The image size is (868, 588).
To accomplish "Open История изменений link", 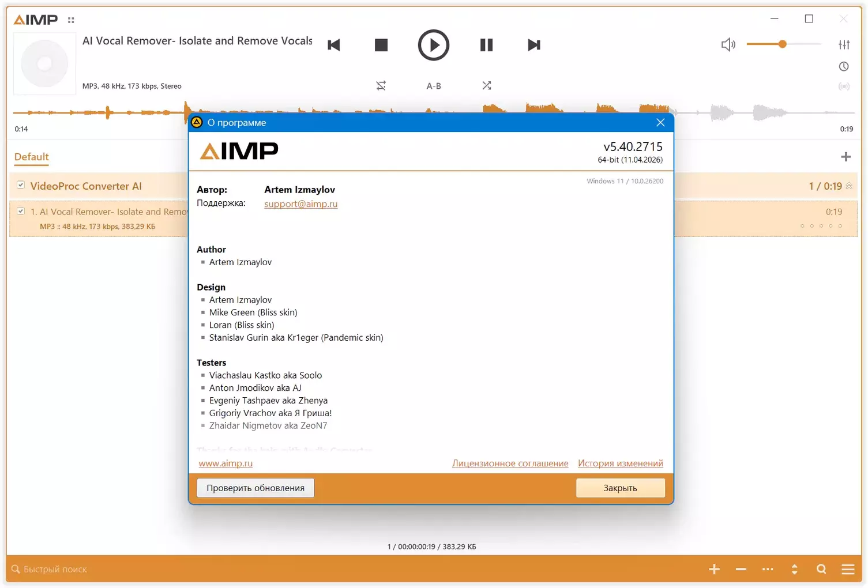I will 621,463.
